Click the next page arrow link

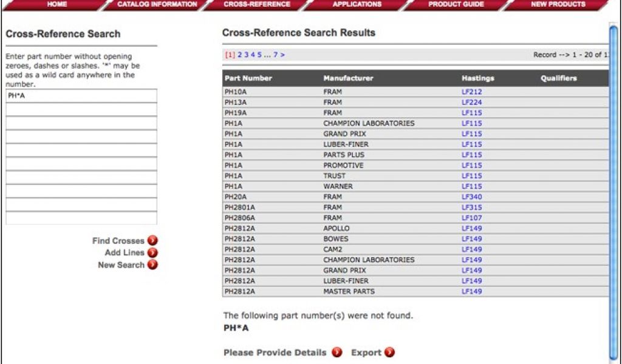(282, 55)
